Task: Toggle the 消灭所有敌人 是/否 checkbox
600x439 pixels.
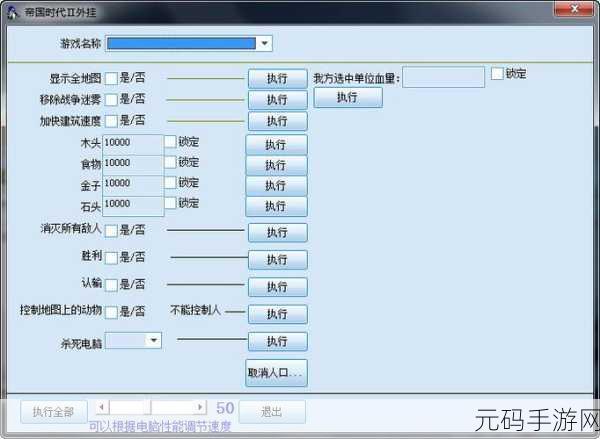Action: pos(111,231)
